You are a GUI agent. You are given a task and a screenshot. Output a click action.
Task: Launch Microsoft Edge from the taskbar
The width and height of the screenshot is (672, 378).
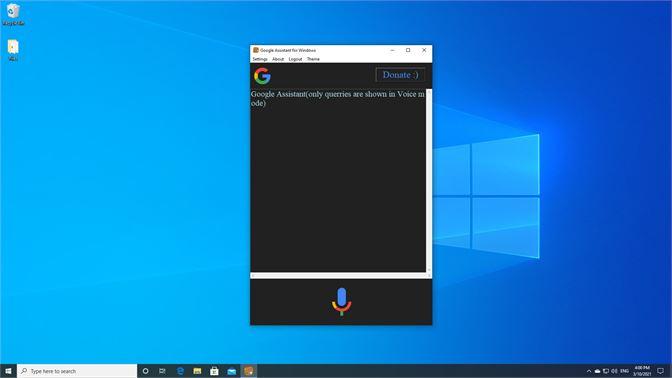(180, 371)
